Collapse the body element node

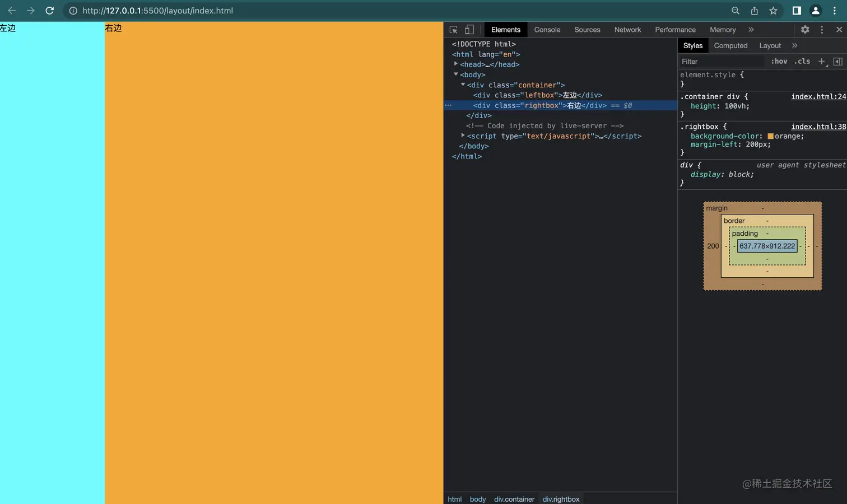click(x=456, y=74)
